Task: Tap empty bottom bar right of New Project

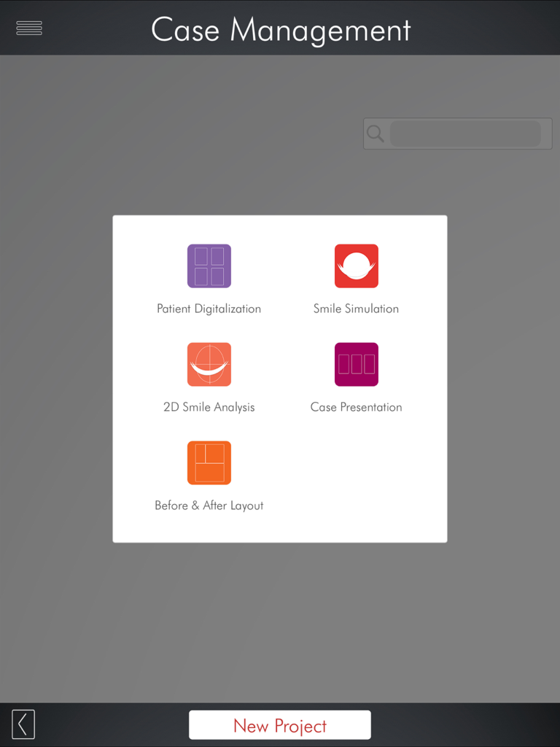Action: click(x=467, y=724)
